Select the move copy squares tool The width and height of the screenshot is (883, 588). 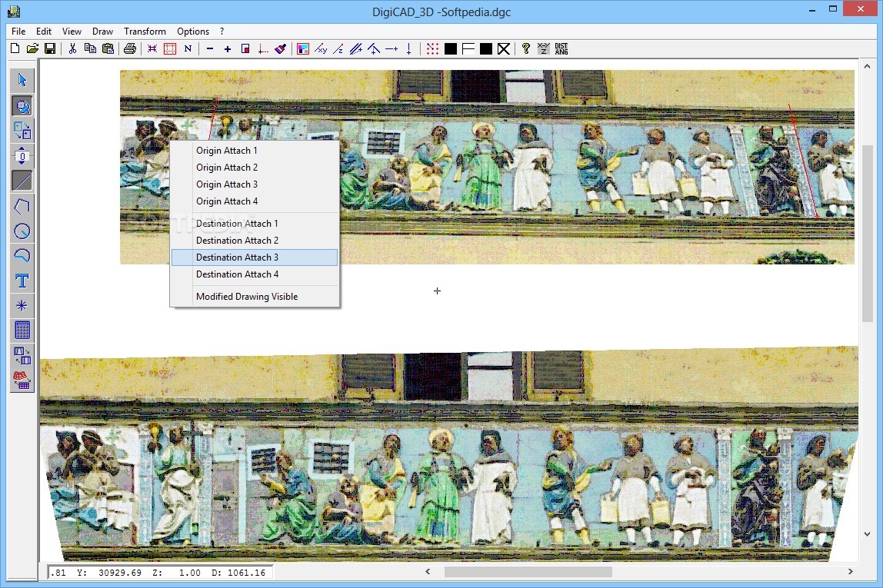pyautogui.click(x=22, y=131)
